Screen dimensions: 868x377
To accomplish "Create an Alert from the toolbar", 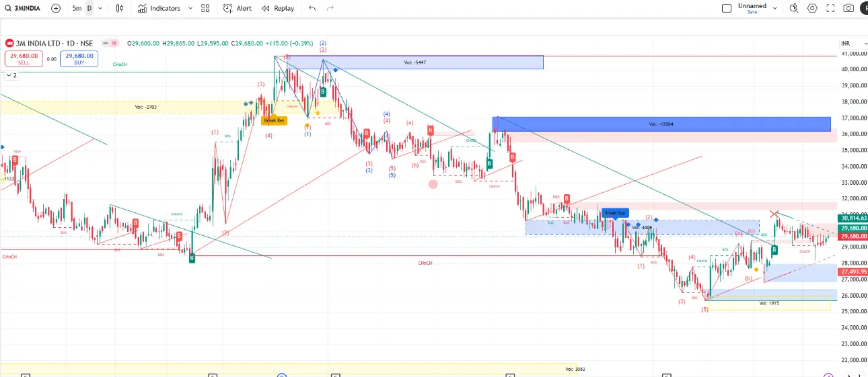I will (238, 8).
